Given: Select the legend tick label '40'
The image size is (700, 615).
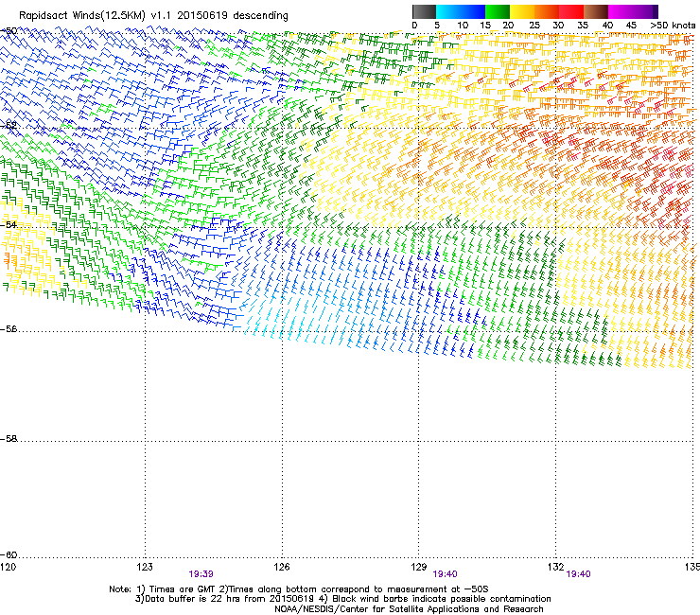Looking at the screenshot, I should [607, 26].
